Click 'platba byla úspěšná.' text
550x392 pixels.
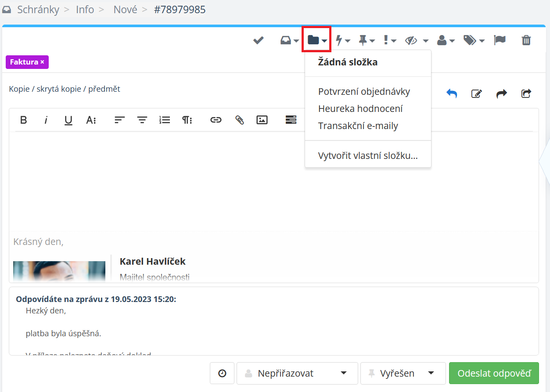click(64, 334)
